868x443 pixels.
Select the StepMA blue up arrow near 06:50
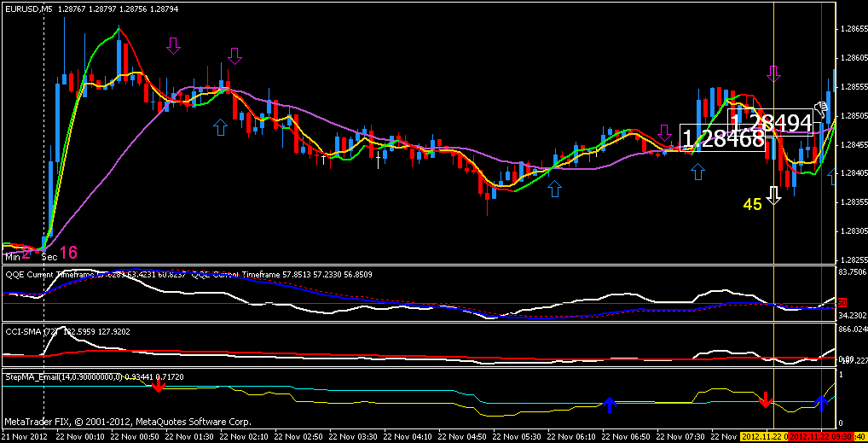[x=609, y=405]
